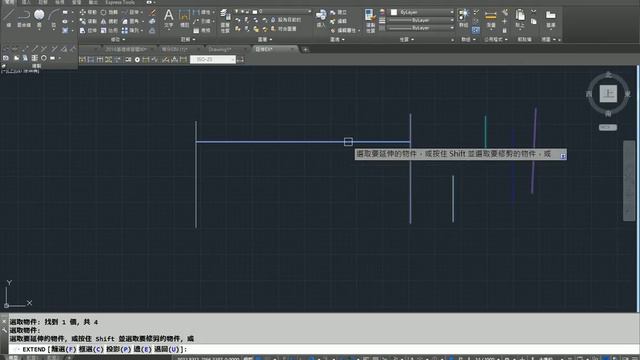Expand the Properties panel title
Screen dimensions: 640x360
pyautogui.click(x=407, y=40)
